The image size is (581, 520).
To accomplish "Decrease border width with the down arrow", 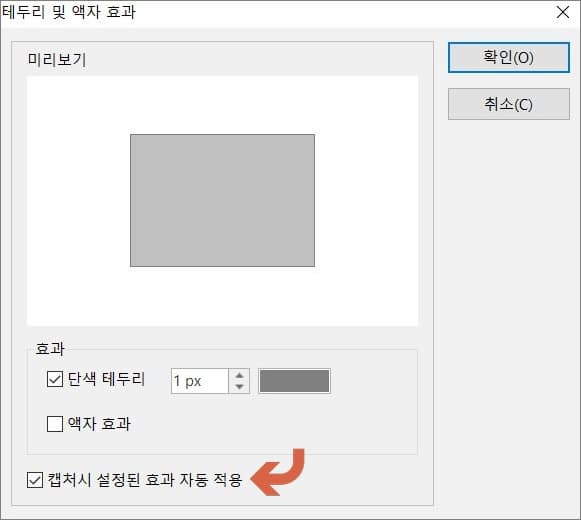I will click(x=239, y=387).
